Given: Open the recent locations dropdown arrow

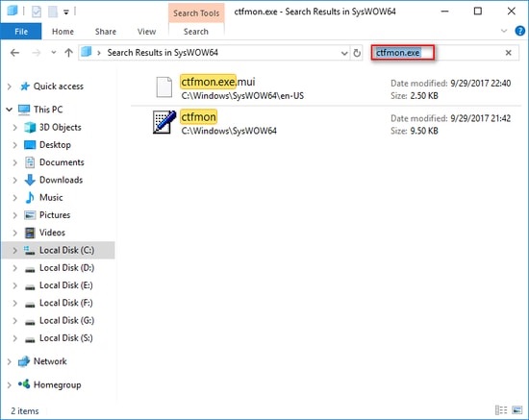Looking at the screenshot, I should [x=53, y=53].
